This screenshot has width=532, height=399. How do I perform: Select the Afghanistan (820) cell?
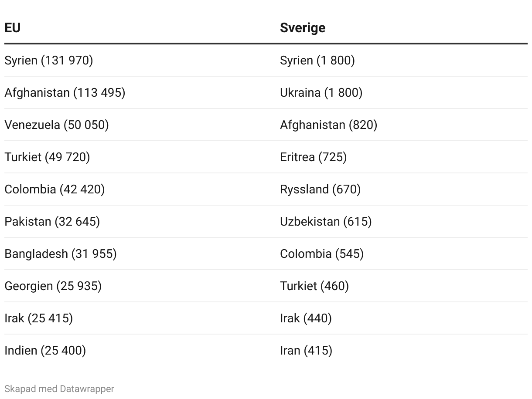coord(329,125)
